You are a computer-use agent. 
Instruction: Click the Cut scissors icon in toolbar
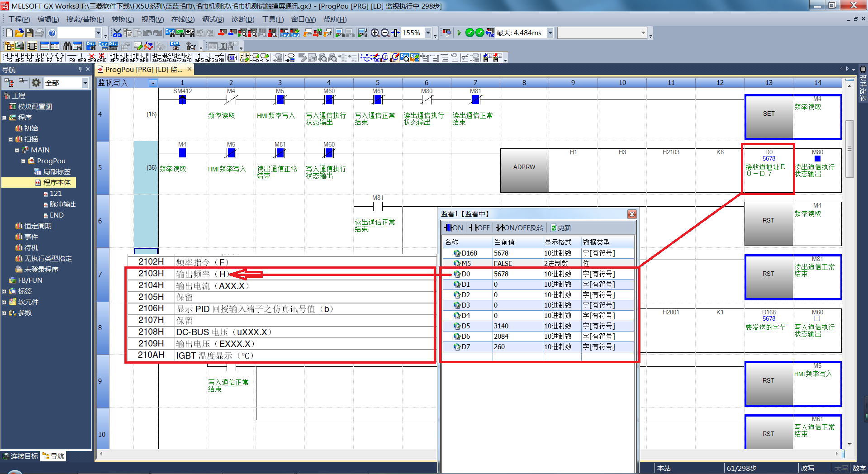[117, 33]
